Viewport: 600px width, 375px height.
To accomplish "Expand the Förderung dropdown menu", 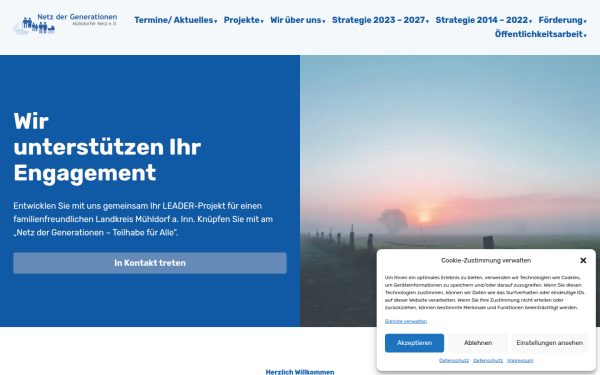I will click(x=562, y=20).
